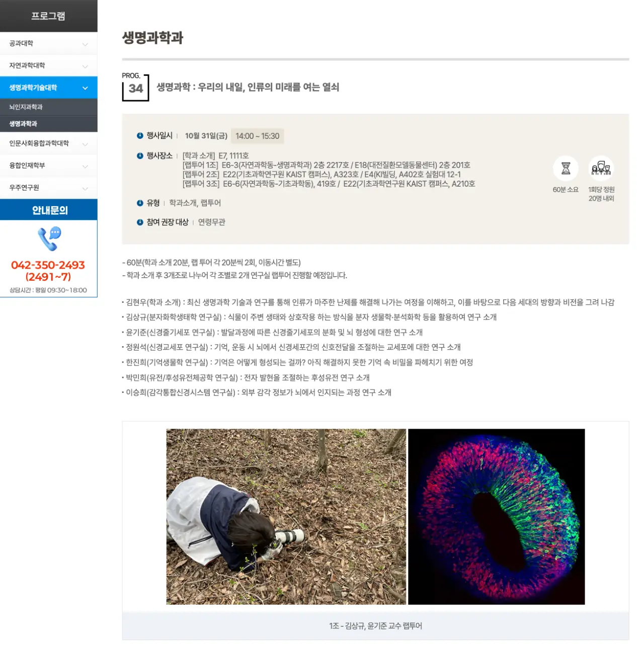Image resolution: width=644 pixels, height=648 pixels.
Task: Click the clock icon beside 유형
Action: (140, 203)
